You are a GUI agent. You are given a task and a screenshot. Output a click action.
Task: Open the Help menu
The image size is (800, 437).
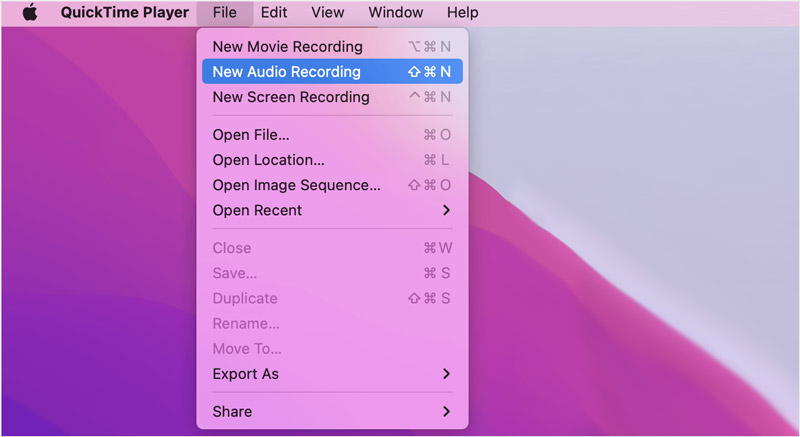[462, 12]
